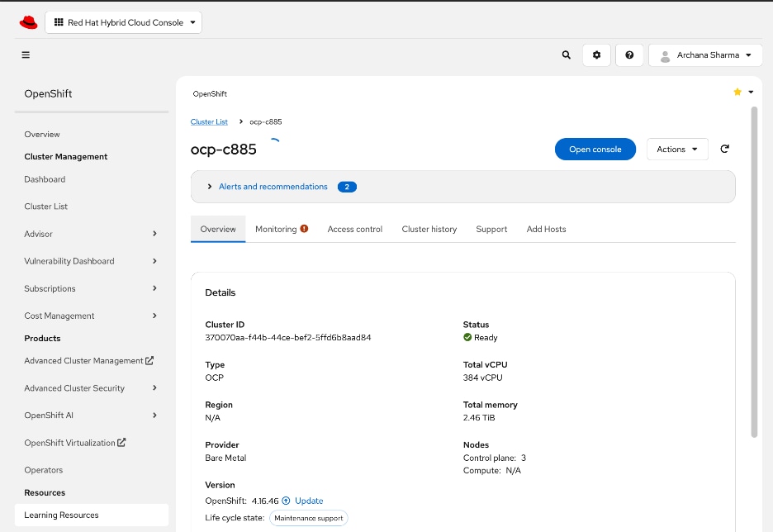Star ocp-c885 as a favorite cluster
The image size is (773, 532).
pyautogui.click(x=736, y=92)
